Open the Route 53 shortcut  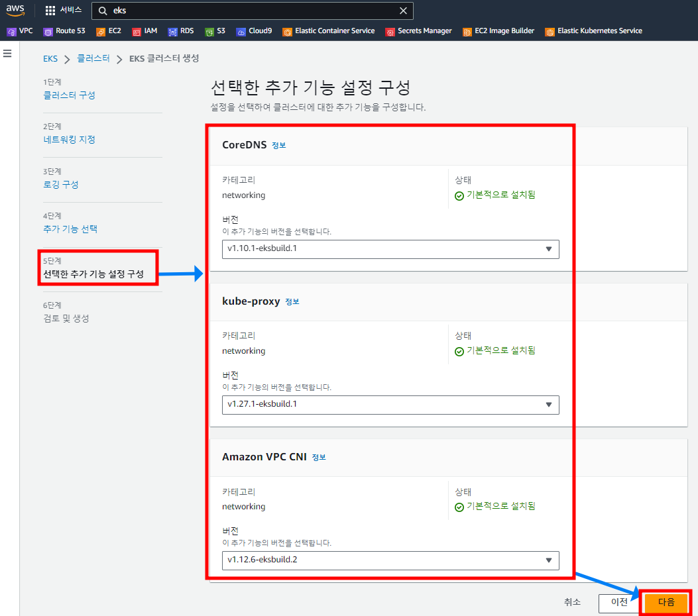pos(64,31)
